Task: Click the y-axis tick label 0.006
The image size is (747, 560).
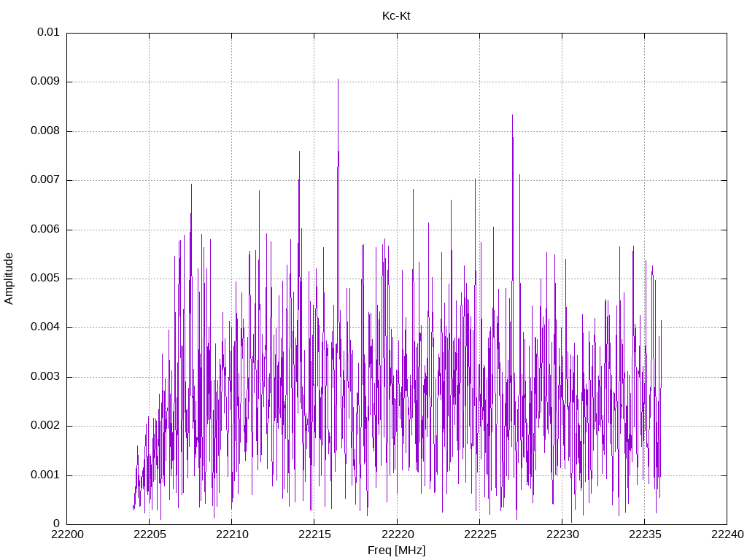Action: [x=45, y=230]
